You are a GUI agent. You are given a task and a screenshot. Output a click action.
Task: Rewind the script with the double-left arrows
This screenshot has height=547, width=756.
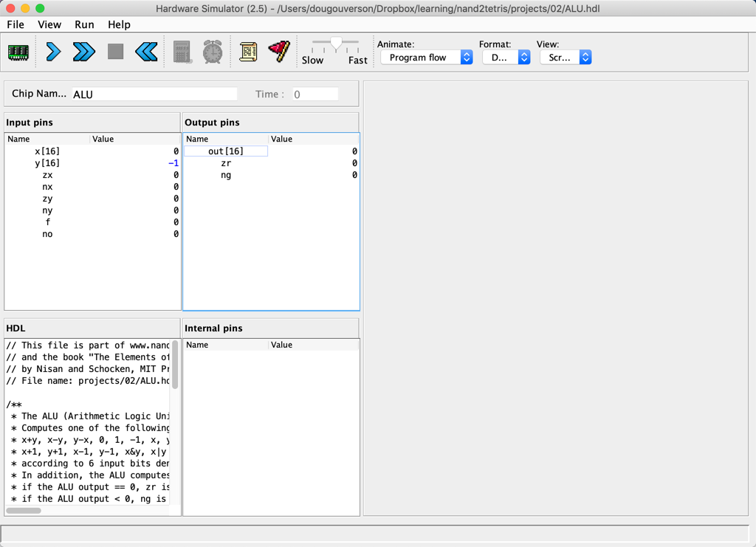click(x=146, y=52)
